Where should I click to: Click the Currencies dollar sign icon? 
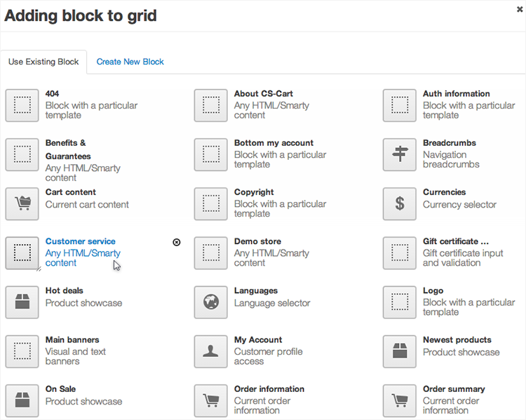click(400, 204)
